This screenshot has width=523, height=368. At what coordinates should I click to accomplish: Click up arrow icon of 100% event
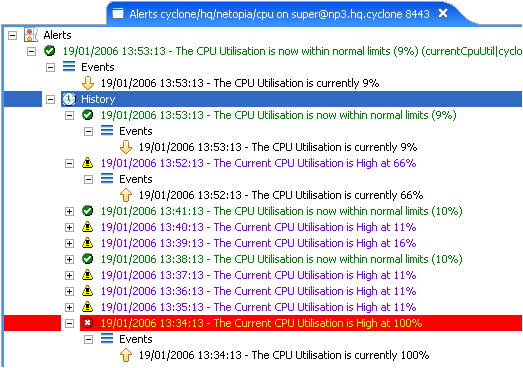click(x=126, y=355)
